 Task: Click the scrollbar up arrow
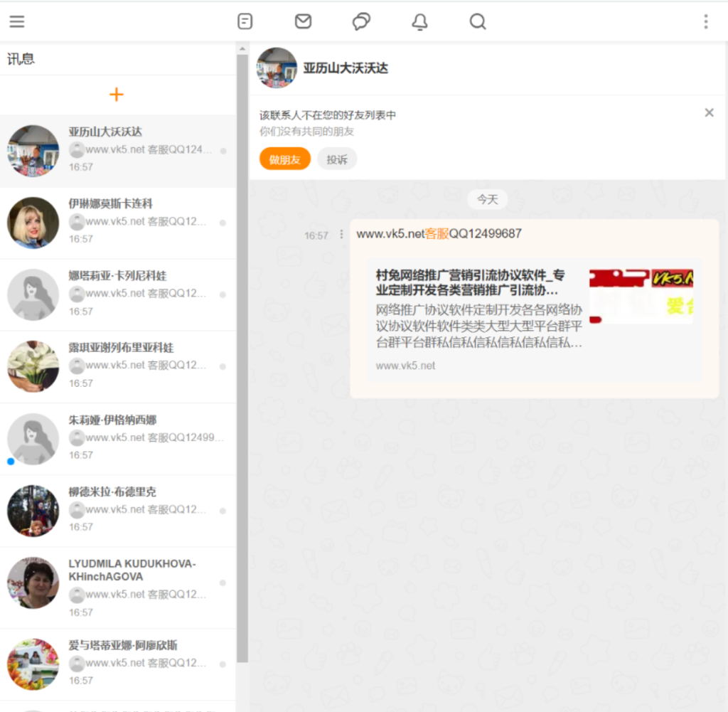[242, 49]
